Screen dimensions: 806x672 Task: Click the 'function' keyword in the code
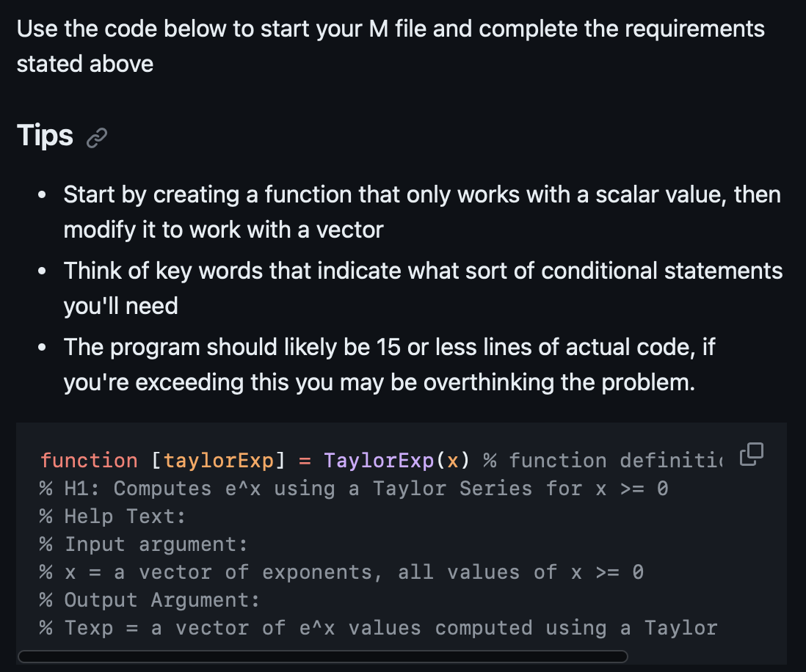[x=89, y=460]
